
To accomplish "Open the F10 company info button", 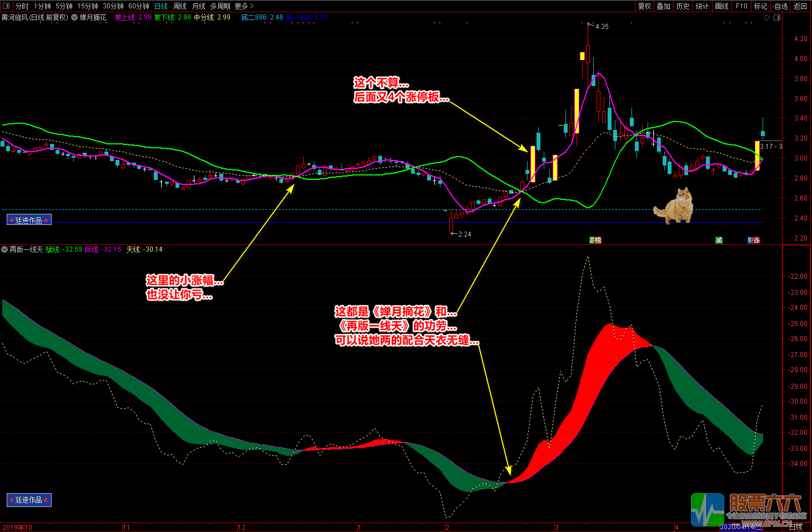I will 741,6.
